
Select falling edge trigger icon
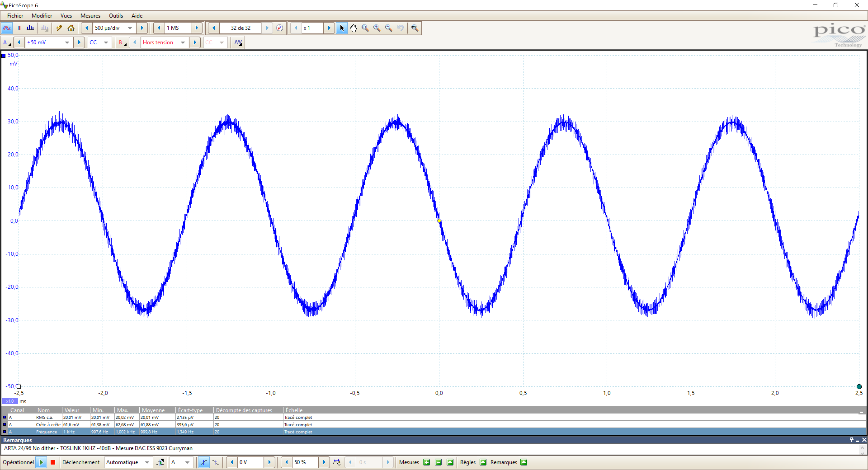[x=216, y=462]
